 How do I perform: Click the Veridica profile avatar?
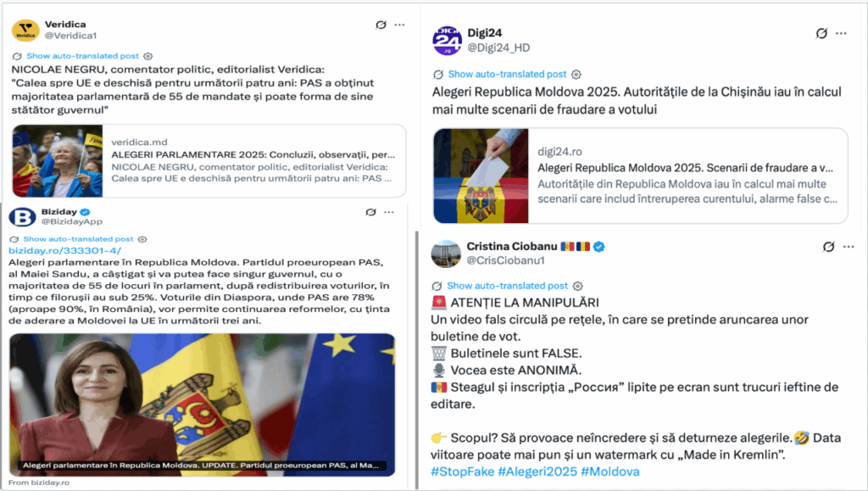(x=25, y=31)
